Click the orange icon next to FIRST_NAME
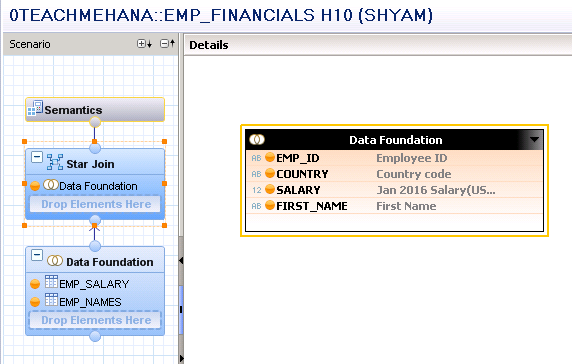 click(x=270, y=205)
